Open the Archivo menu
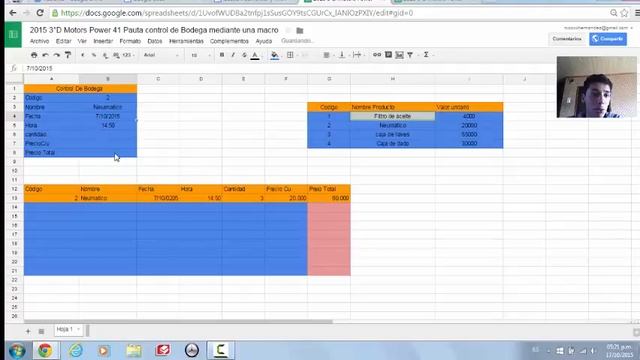The width and height of the screenshot is (640, 360). pos(39,41)
